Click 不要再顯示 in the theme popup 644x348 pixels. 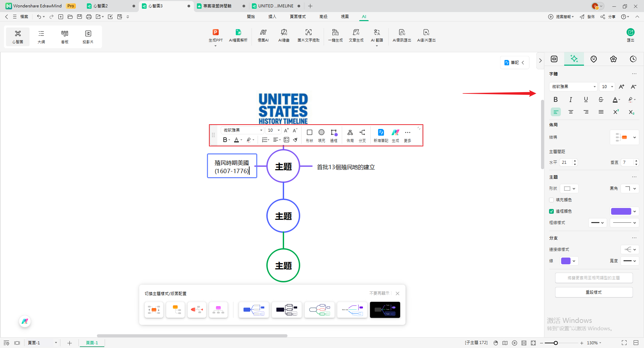coord(379,293)
